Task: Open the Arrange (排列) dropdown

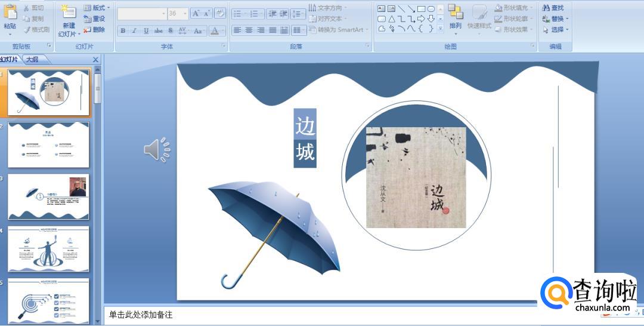Action: 456,19
